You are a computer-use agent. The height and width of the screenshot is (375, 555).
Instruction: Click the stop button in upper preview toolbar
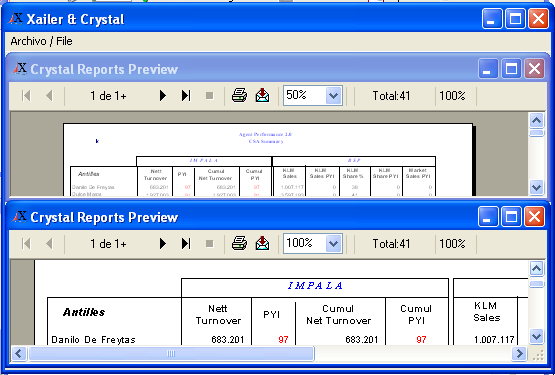click(x=210, y=96)
